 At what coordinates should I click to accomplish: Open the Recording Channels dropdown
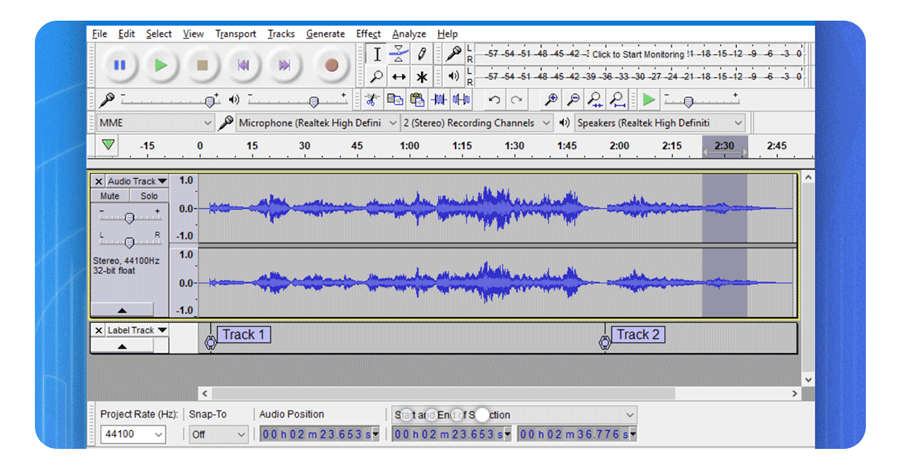(476, 123)
